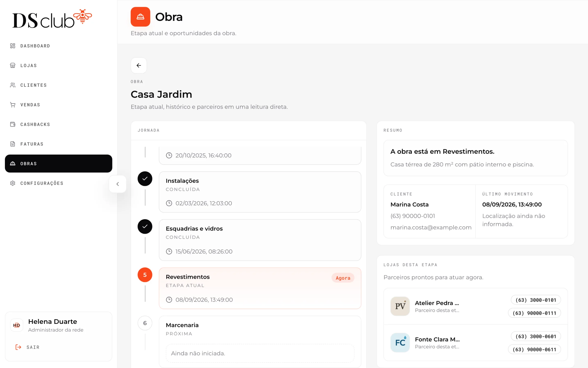This screenshot has height=368, width=588.
Task: Click clock icon beside 20/10/2025, 16:40:00
Action: point(169,156)
